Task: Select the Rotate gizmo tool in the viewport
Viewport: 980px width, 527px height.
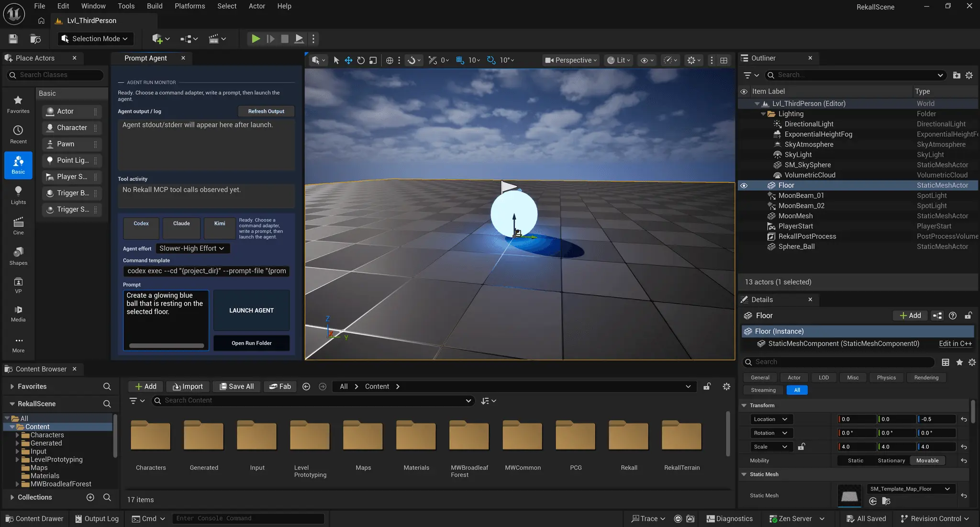Action: coord(361,60)
